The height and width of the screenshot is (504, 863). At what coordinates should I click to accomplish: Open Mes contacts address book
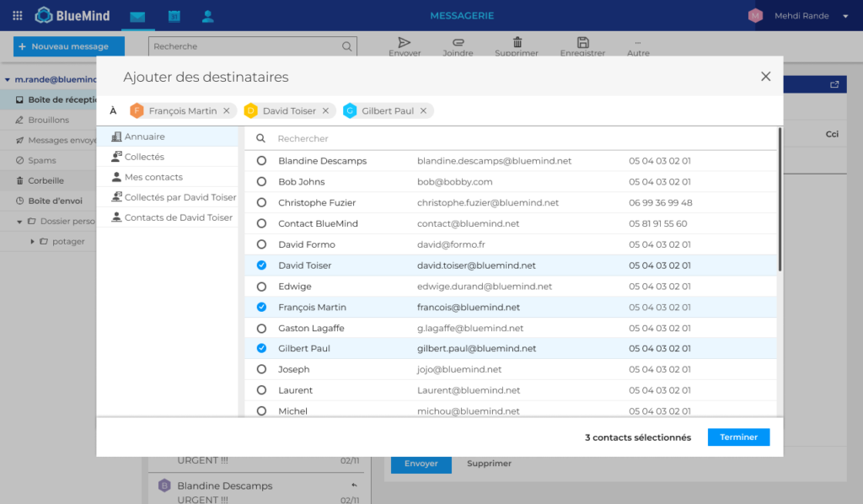click(153, 177)
